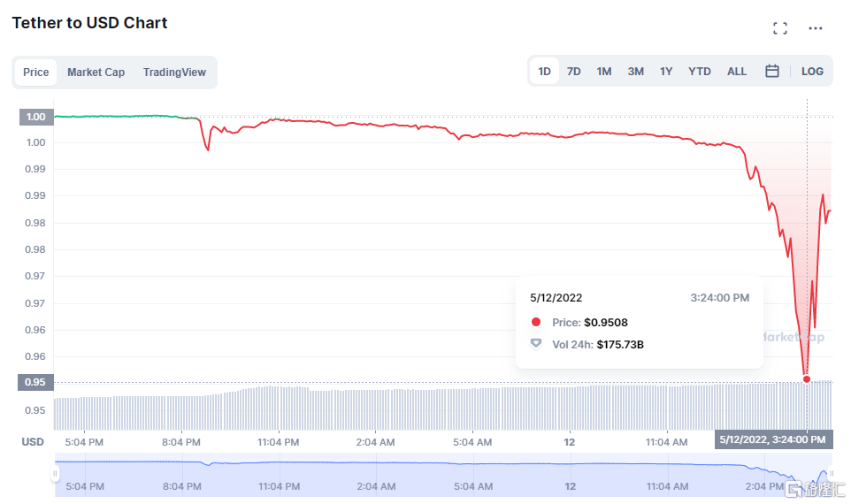Open the three-dot more options menu
The image size is (851, 504).
pos(816,29)
